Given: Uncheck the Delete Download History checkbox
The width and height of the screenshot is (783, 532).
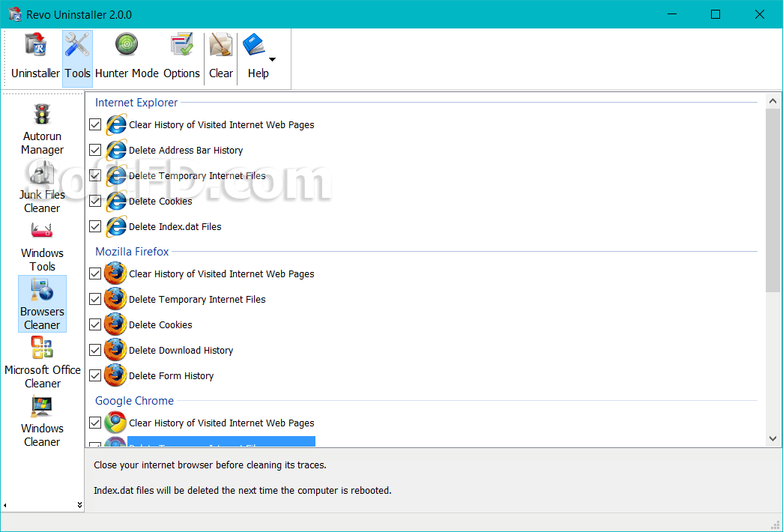Looking at the screenshot, I should (x=95, y=350).
